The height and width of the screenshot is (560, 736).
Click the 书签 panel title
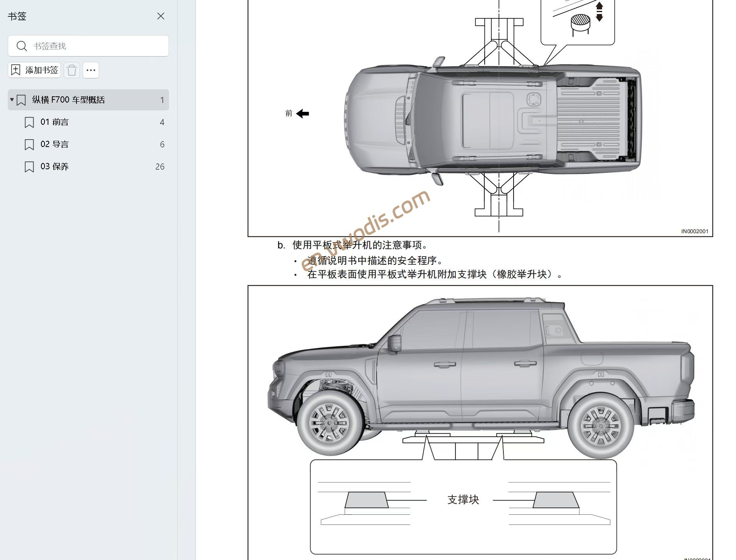(17, 16)
